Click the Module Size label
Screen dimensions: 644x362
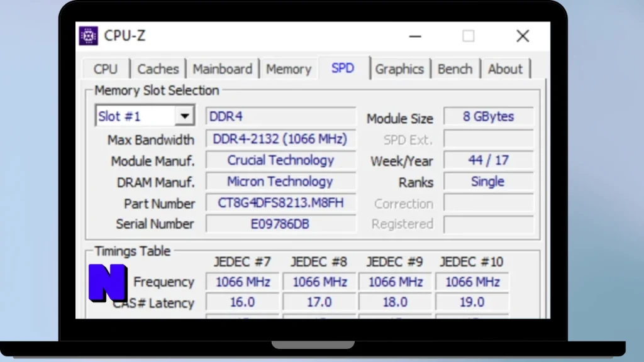(400, 119)
